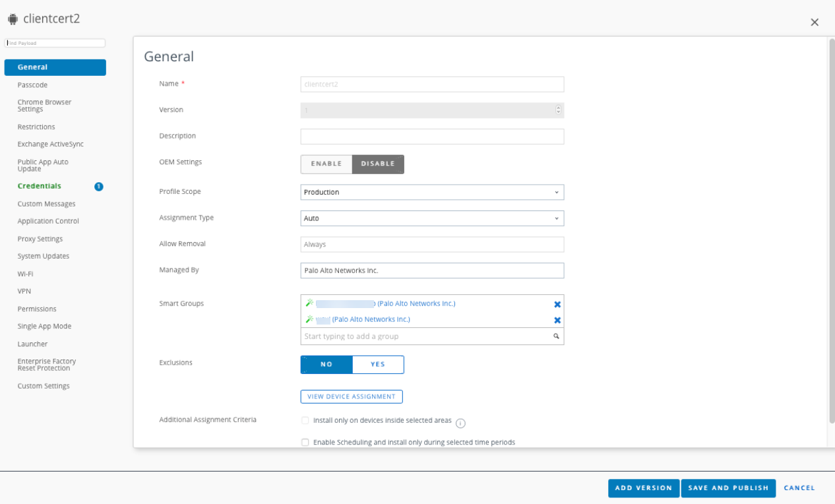Go to the Wi-Fi payload settings

(26, 274)
